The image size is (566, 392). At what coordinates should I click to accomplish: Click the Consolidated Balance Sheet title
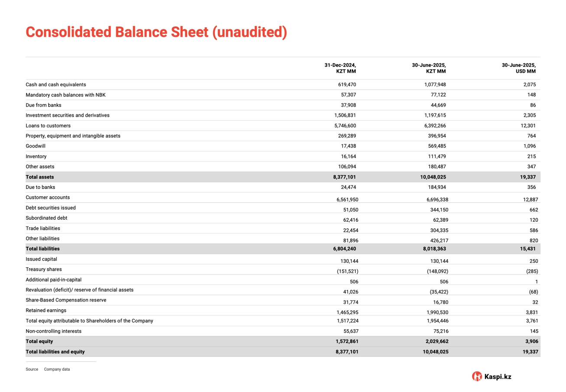tap(156, 32)
